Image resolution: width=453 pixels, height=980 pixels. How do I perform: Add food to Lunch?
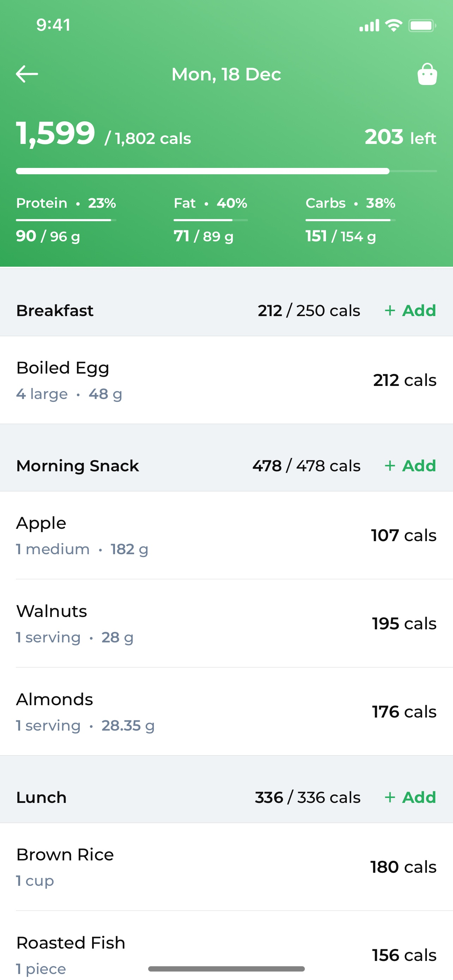(x=410, y=797)
